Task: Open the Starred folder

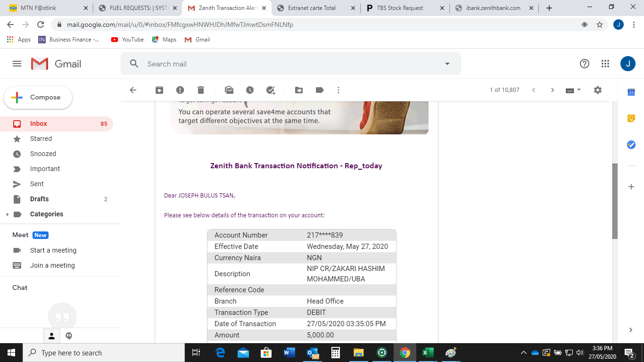Action: click(x=57, y=139)
